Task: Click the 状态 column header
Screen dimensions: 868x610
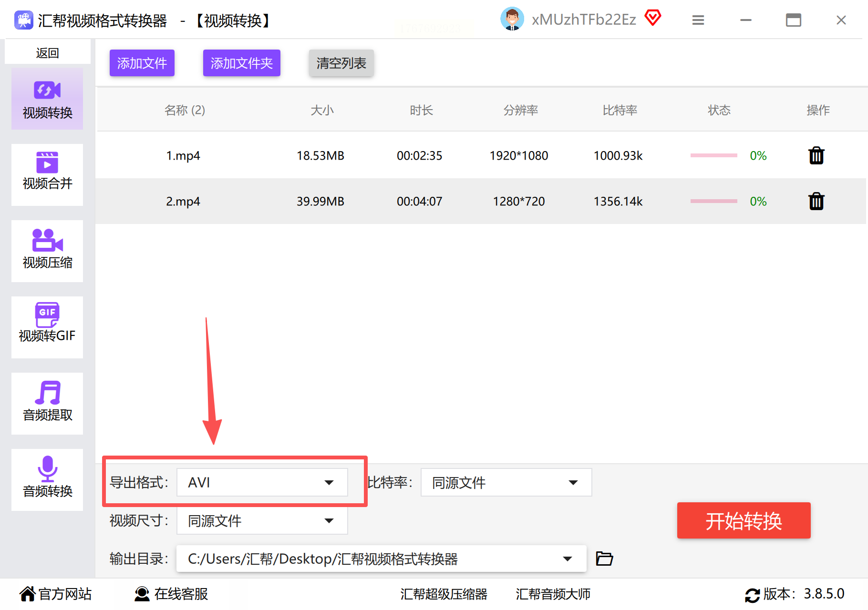Action: point(719,110)
